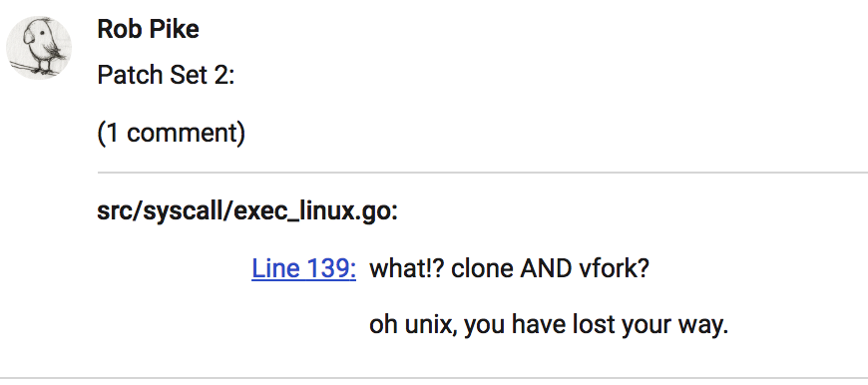Screen dimensions: 868x385
Task: Click the capitalized word 'AND' in comment
Action: 546,269
